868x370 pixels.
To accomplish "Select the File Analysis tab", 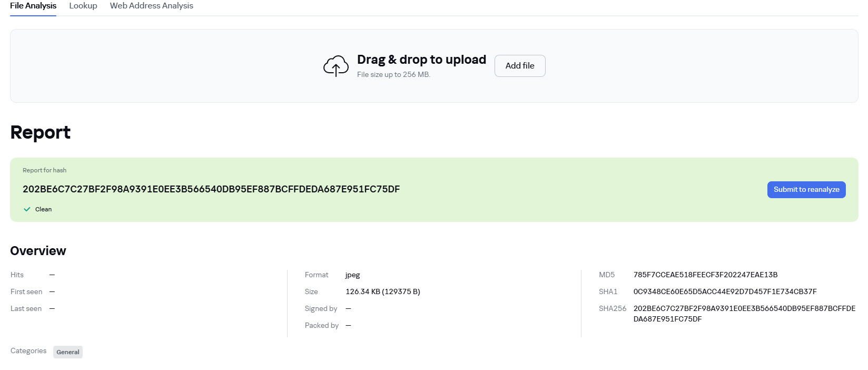I will coord(33,6).
